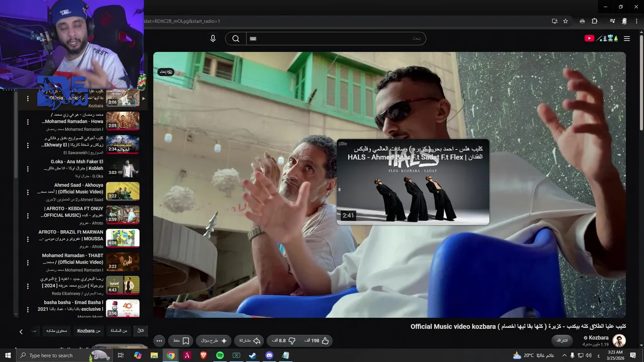The width and height of the screenshot is (644, 362).
Task: Play G.oka thumbnail with 3:03 duration
Action: pos(123,168)
